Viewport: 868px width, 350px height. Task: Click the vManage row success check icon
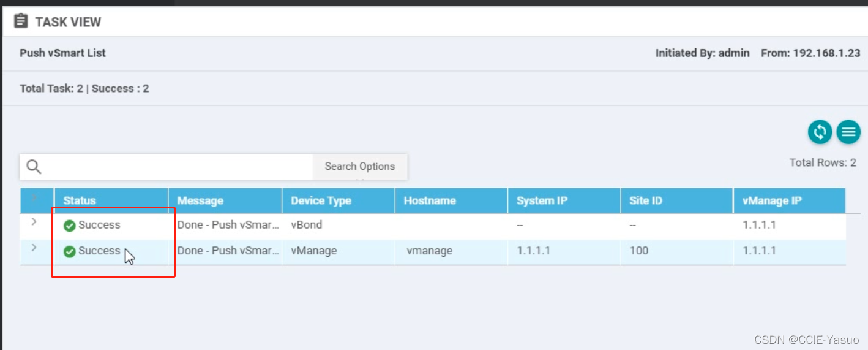(x=70, y=251)
